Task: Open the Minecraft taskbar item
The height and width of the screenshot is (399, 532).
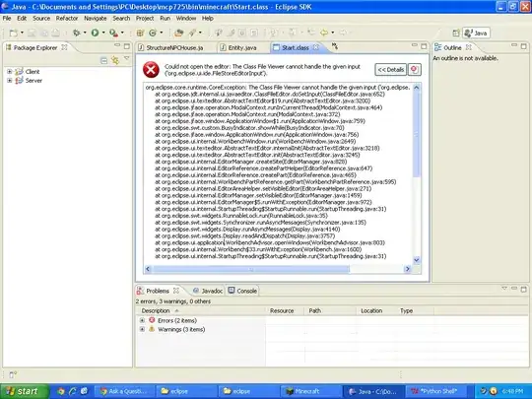Action: (x=310, y=391)
